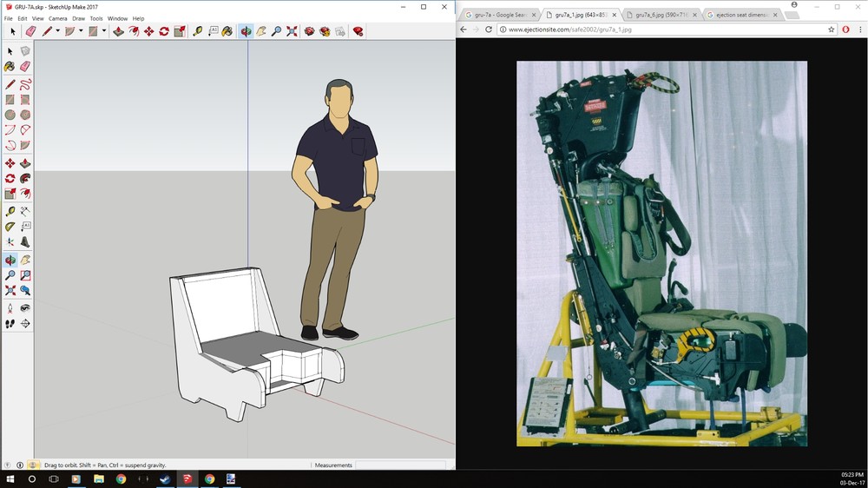The width and height of the screenshot is (868, 488).
Task: Expand the arc tool dropdown arrow
Action: coord(81,31)
